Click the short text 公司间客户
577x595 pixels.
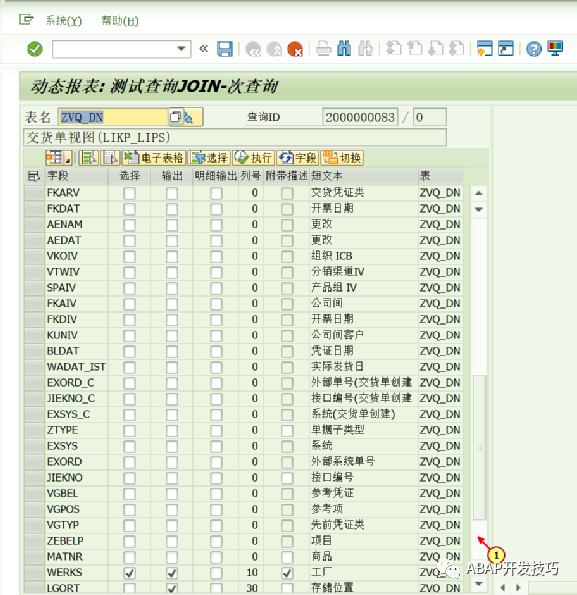pyautogui.click(x=337, y=335)
